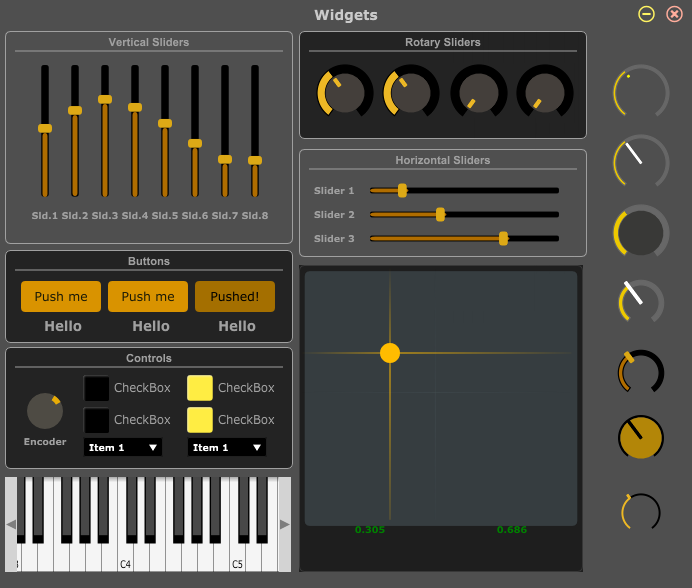
Task: Open the right Item 1 dropdown
Action: (x=227, y=447)
